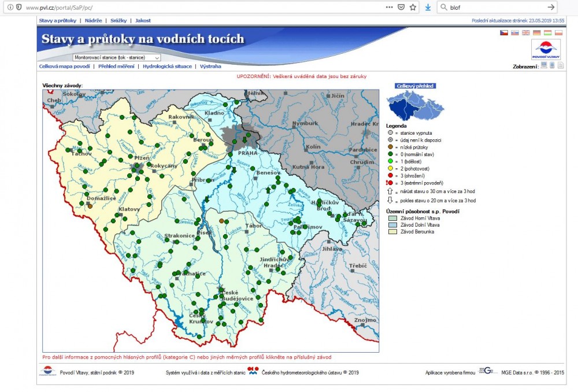This screenshot has height=392, width=578.
Task: Open the Jakost section
Action: (143, 20)
